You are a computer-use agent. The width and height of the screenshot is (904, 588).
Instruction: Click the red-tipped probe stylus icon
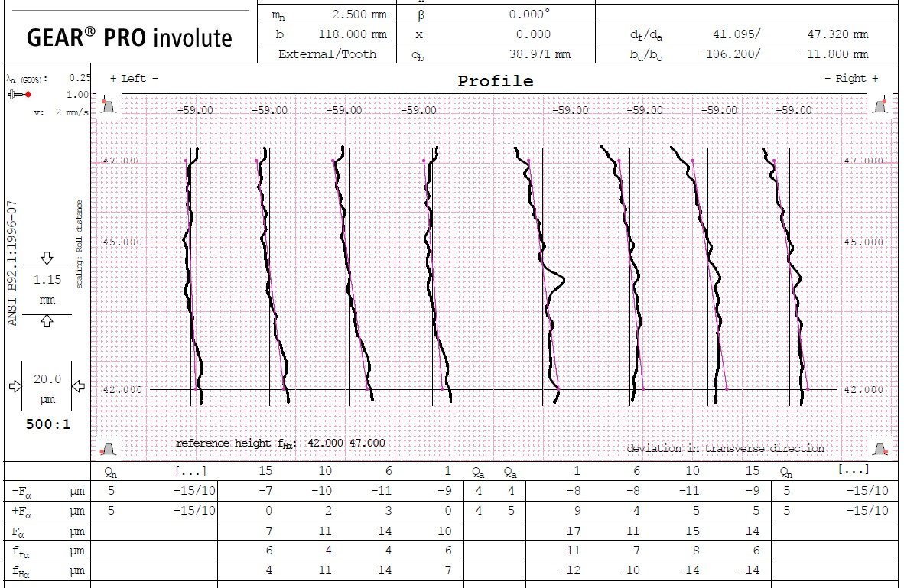[x=20, y=95]
